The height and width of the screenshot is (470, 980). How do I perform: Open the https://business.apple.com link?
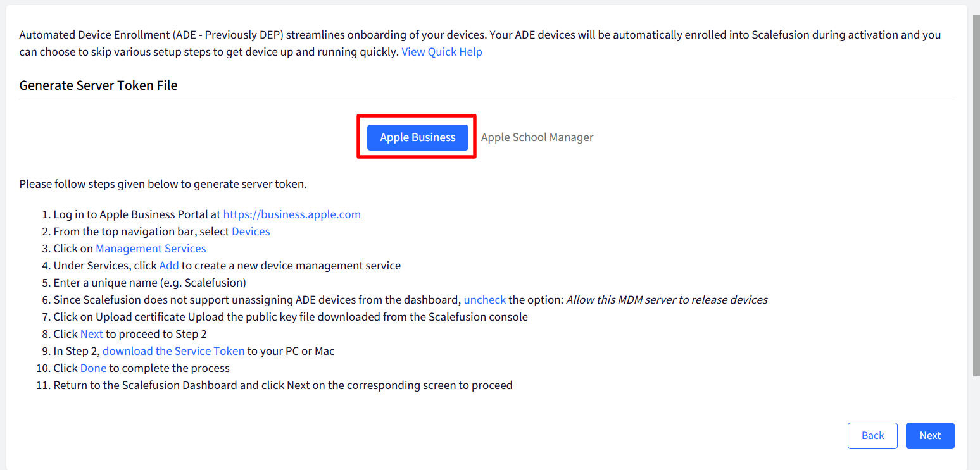coord(292,214)
